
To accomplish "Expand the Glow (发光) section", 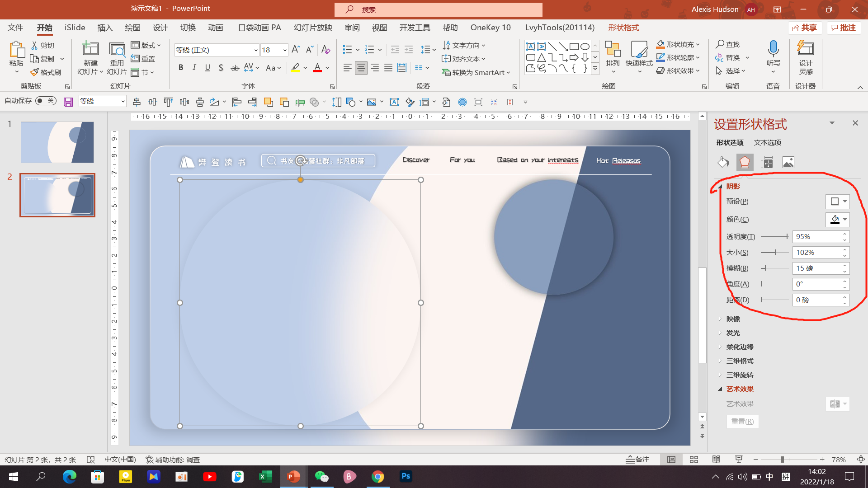I will coord(733,333).
